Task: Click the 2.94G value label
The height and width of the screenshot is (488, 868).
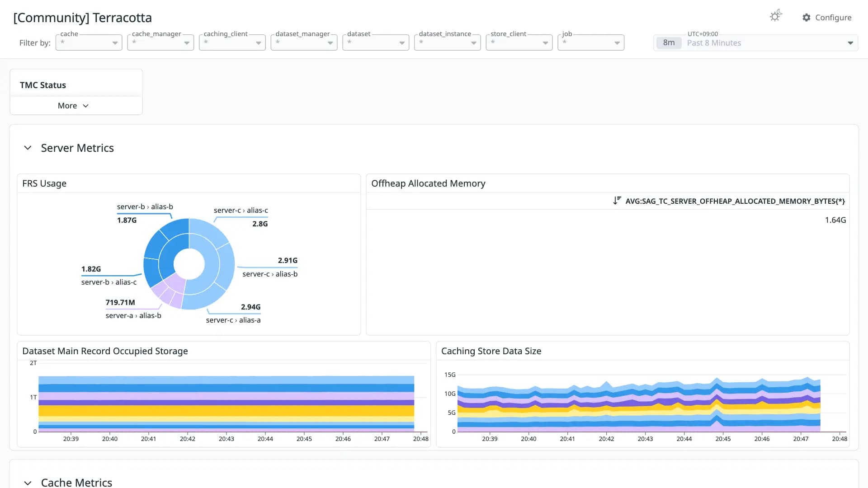Action: [250, 307]
